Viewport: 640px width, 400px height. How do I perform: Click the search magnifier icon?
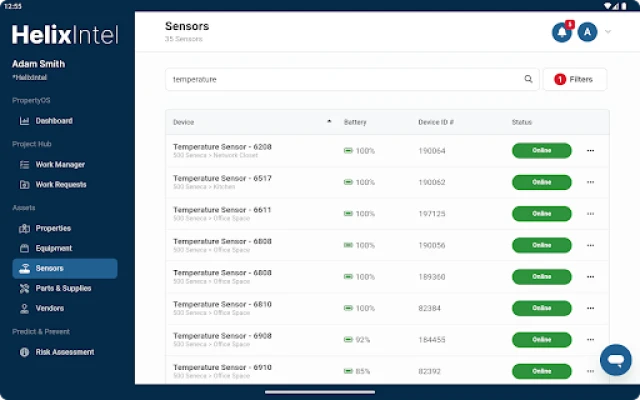[528, 79]
